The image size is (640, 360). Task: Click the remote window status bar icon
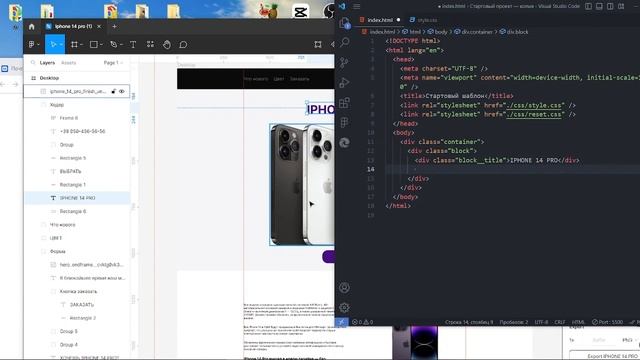[x=342, y=322]
